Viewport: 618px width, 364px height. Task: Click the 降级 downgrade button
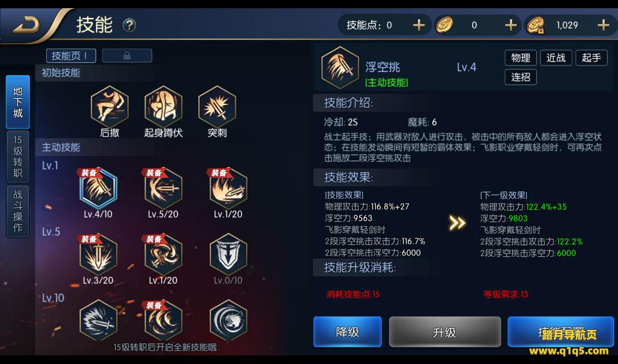pyautogui.click(x=348, y=332)
